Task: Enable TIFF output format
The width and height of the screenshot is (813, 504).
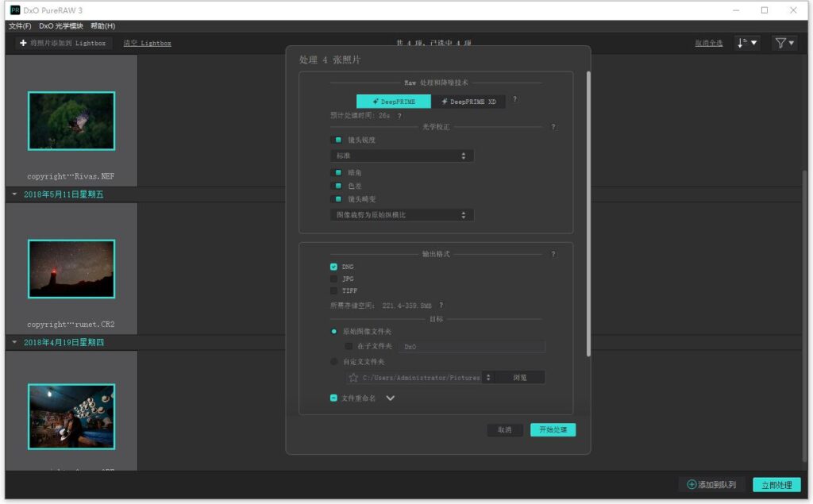Action: [x=334, y=290]
